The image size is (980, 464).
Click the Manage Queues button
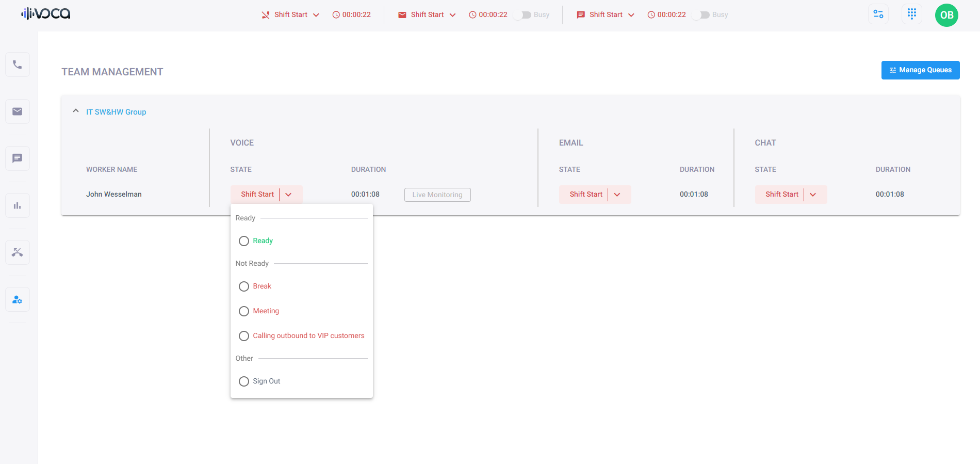920,70
